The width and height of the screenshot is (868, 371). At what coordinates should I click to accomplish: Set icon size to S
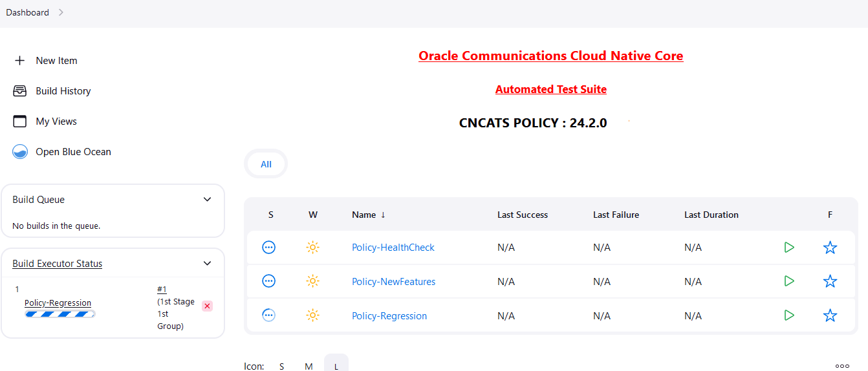tap(282, 366)
